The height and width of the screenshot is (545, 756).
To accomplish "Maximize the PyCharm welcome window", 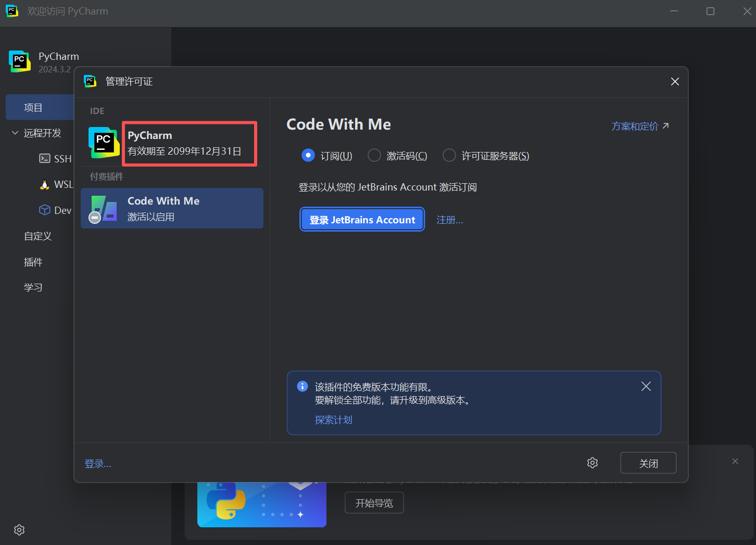I will [x=710, y=11].
